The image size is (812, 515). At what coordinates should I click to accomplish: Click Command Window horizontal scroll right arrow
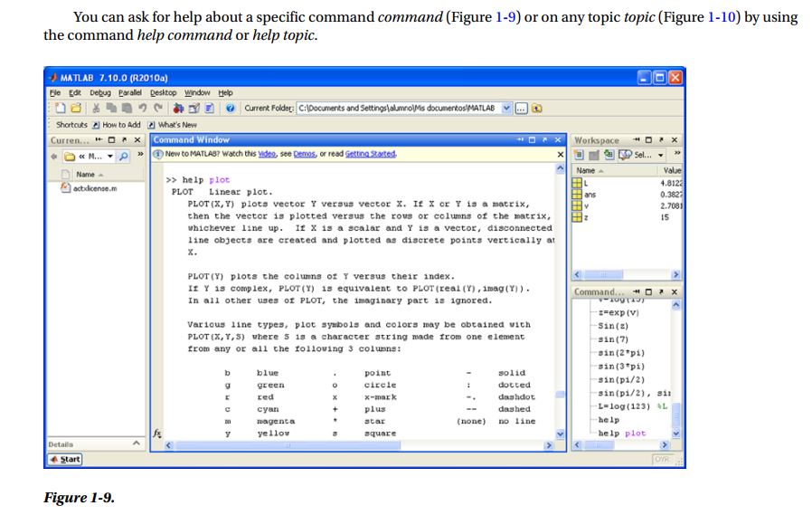(x=548, y=445)
